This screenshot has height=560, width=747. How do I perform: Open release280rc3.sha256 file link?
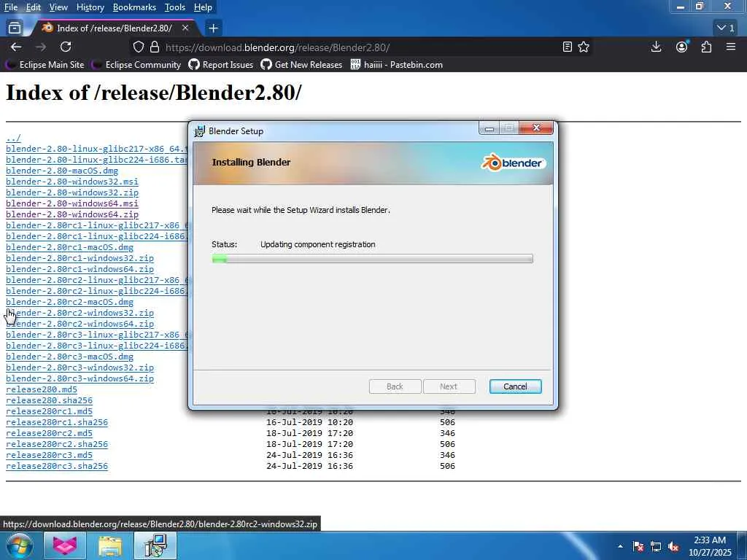(57, 466)
